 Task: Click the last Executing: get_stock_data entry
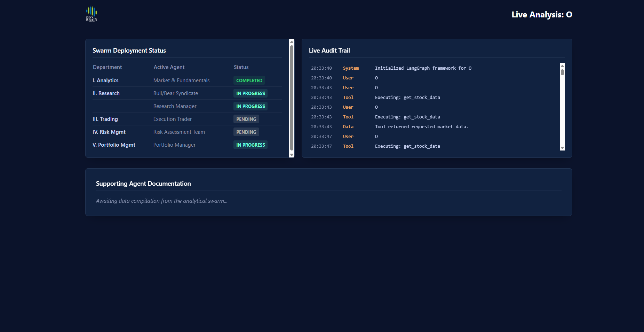407,146
